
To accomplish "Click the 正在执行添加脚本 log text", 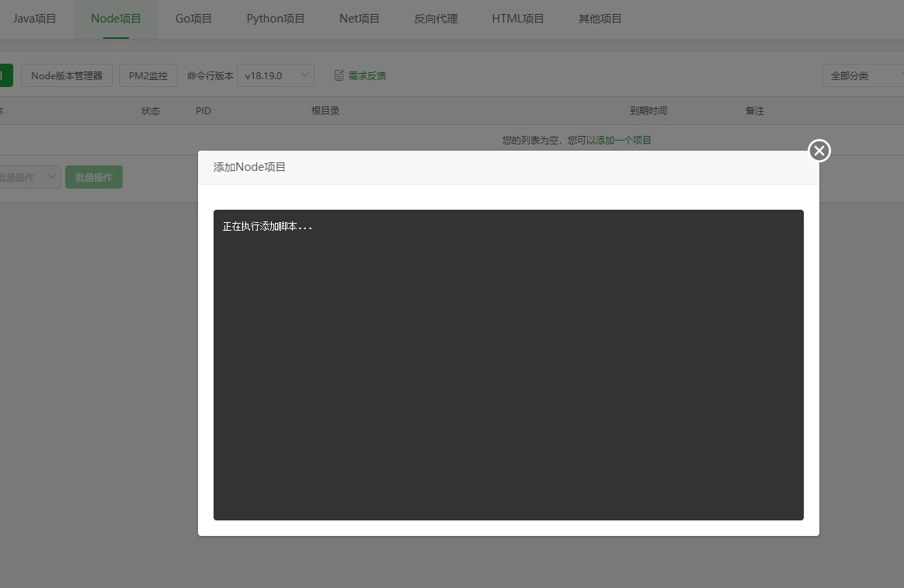I will pyautogui.click(x=267, y=227).
